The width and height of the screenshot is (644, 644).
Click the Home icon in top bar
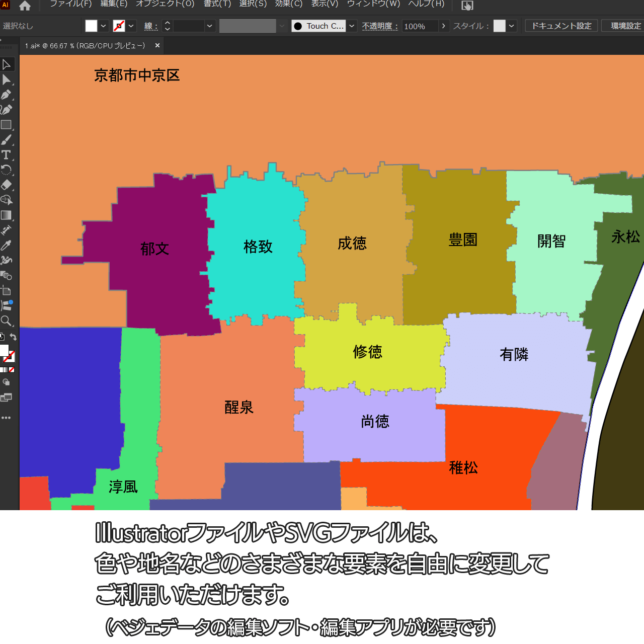pyautogui.click(x=25, y=6)
